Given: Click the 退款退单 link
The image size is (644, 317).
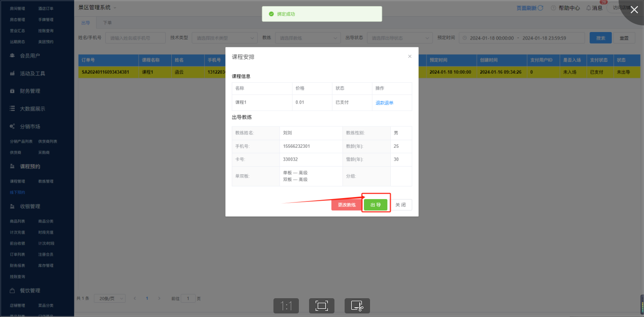Looking at the screenshot, I should [384, 103].
